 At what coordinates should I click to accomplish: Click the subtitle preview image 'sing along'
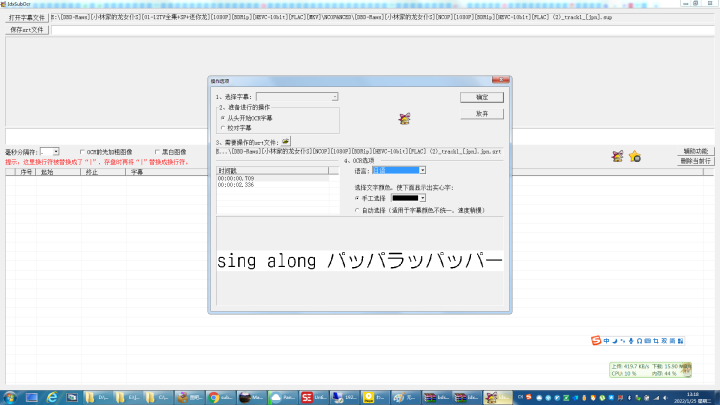click(360, 261)
